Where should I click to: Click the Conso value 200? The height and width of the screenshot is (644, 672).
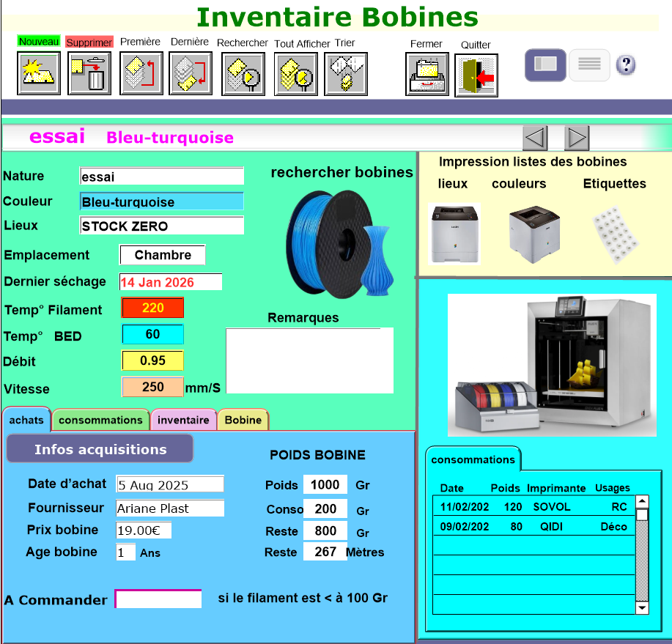click(325, 508)
